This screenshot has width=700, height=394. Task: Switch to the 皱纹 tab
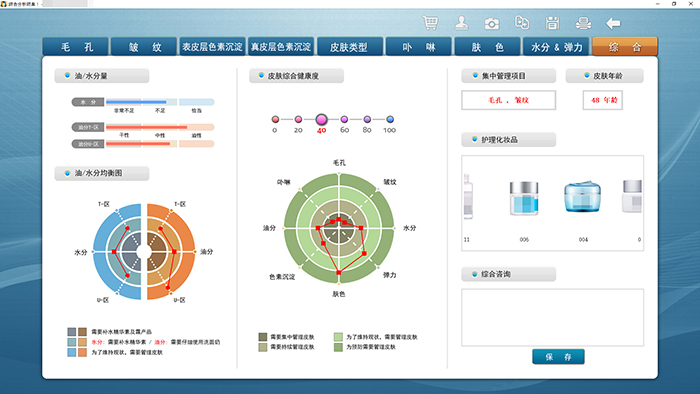point(144,47)
